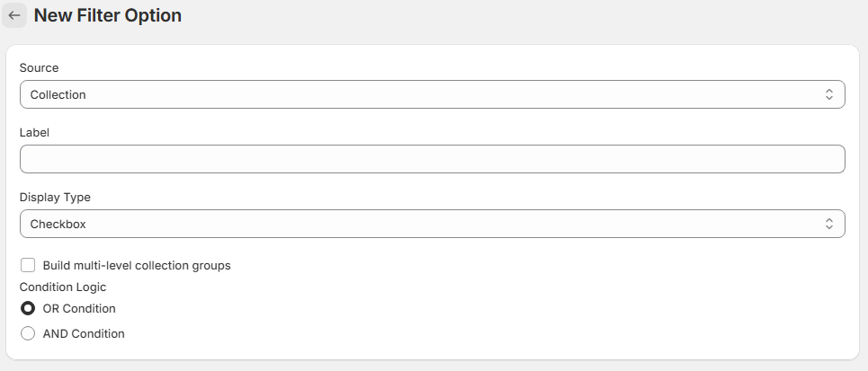The width and height of the screenshot is (868, 371).
Task: Click the "Source" field label
Action: pyautogui.click(x=39, y=67)
